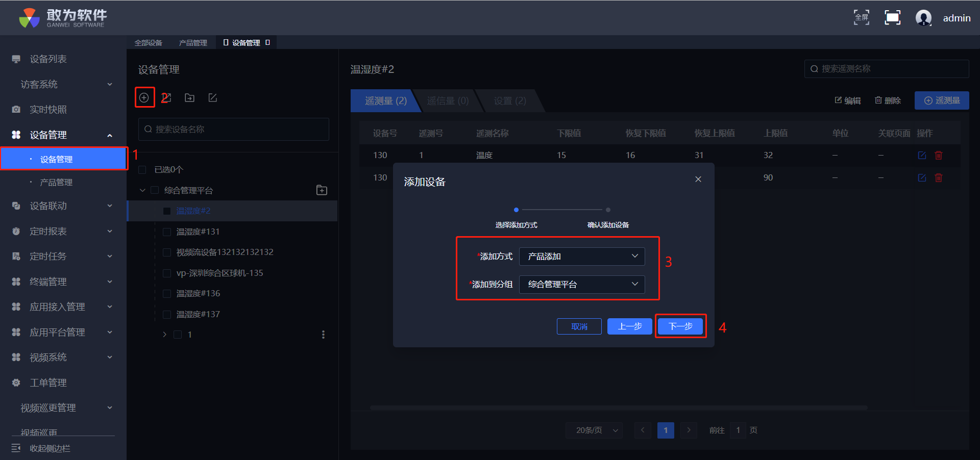Click the 删除 button above the table

888,100
